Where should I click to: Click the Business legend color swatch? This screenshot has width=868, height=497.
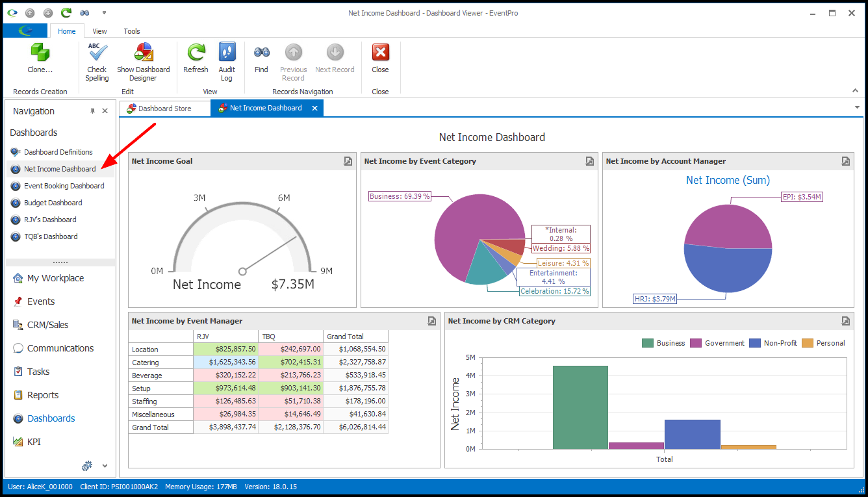pyautogui.click(x=648, y=343)
